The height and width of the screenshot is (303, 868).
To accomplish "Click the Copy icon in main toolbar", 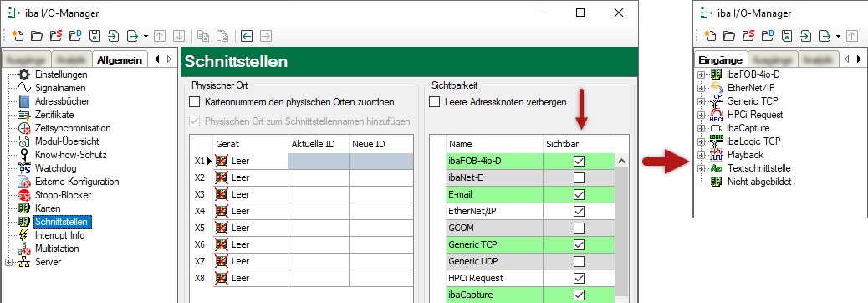I will [202, 36].
